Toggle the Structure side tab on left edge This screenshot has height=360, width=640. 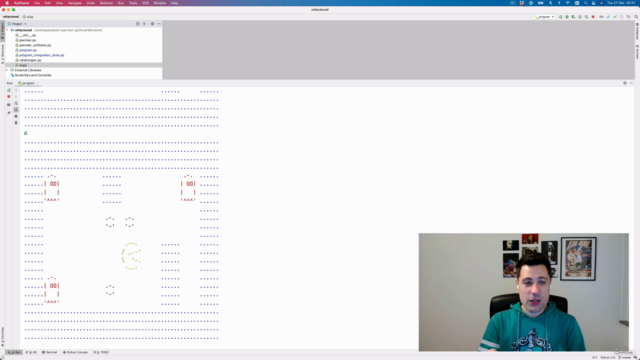click(x=2, y=53)
